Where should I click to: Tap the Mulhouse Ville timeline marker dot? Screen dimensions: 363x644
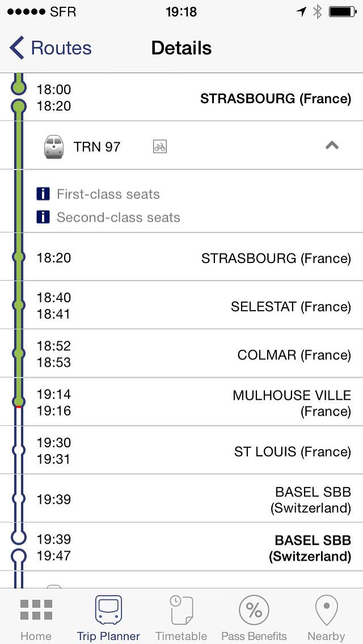tap(19, 401)
